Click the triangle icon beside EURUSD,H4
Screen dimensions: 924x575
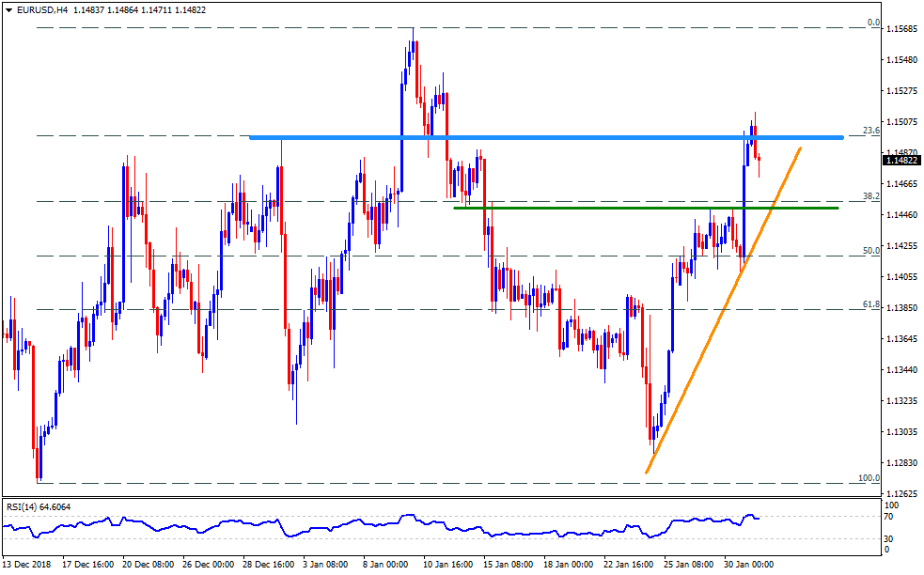point(8,9)
